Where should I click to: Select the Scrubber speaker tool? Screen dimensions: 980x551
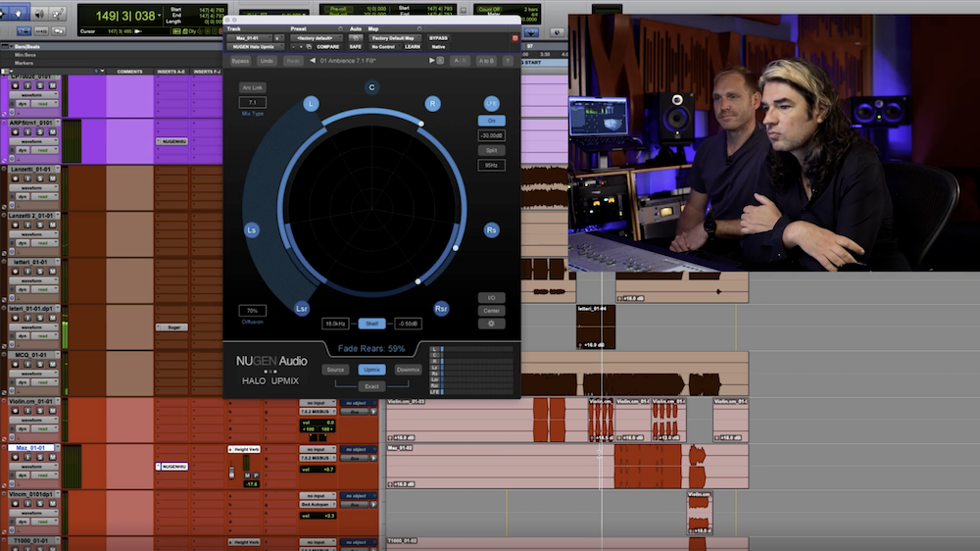pos(39,13)
